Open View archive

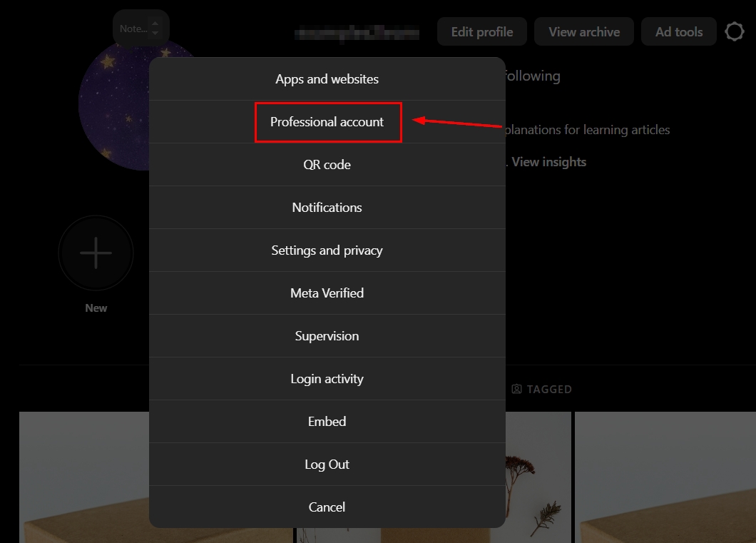(x=584, y=32)
